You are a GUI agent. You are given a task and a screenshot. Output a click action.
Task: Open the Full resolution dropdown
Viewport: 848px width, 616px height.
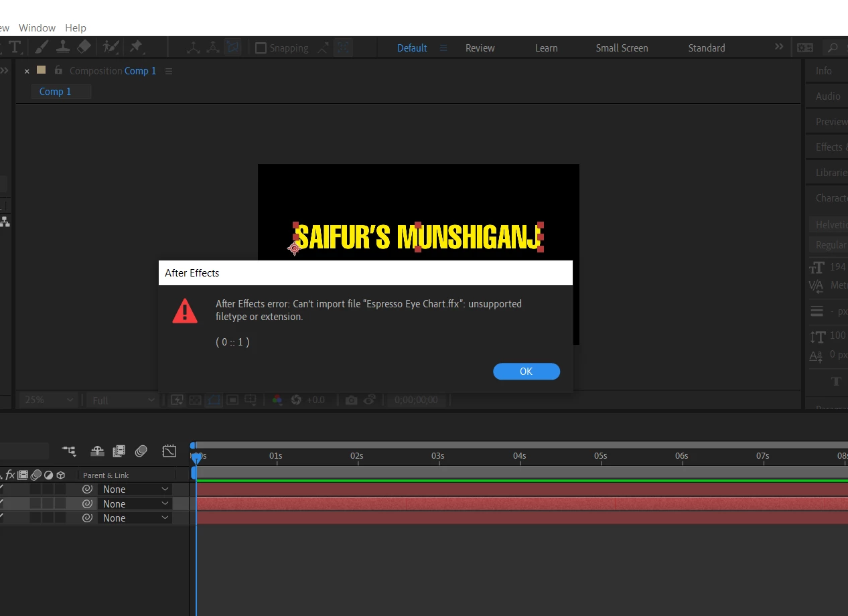point(123,400)
